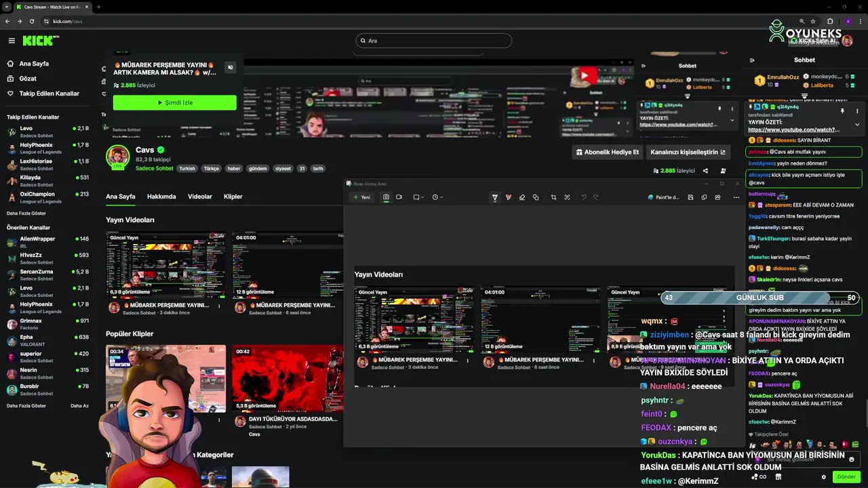The image size is (868, 488).
Task: Open SercanZurna recommended channel
Action: (x=47, y=274)
